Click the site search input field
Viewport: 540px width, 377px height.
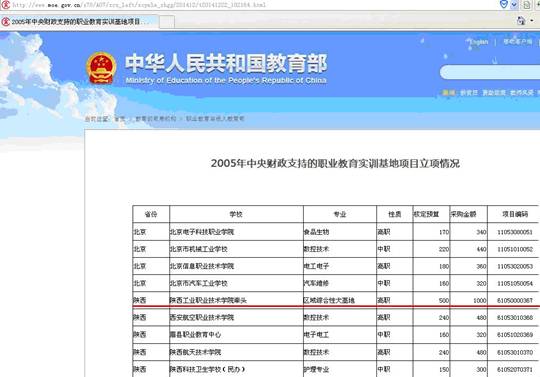(x=490, y=72)
